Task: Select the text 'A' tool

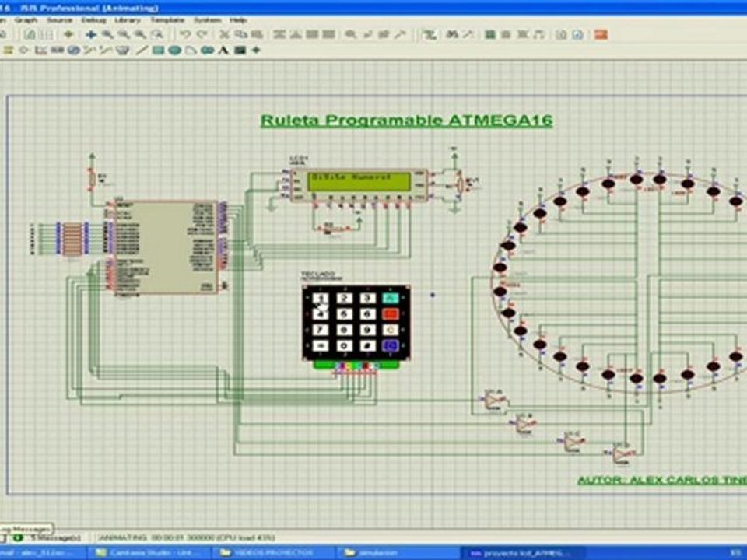Action: point(223,50)
